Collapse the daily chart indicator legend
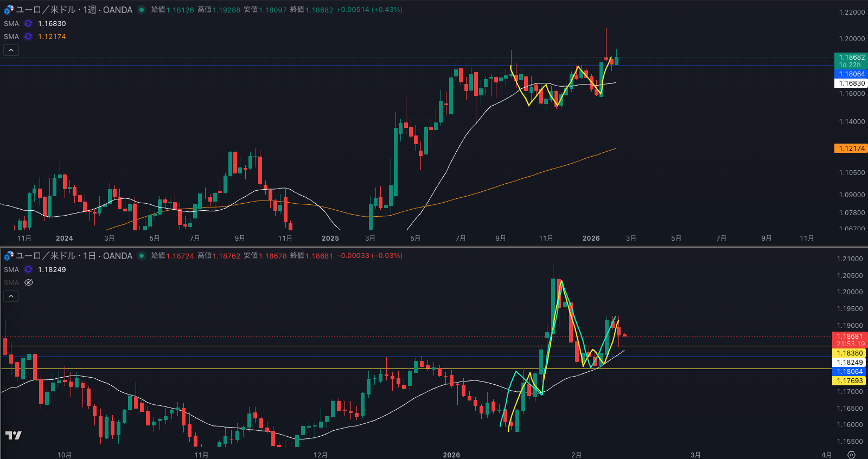Viewport: 868px width, 459px height. 11,296
